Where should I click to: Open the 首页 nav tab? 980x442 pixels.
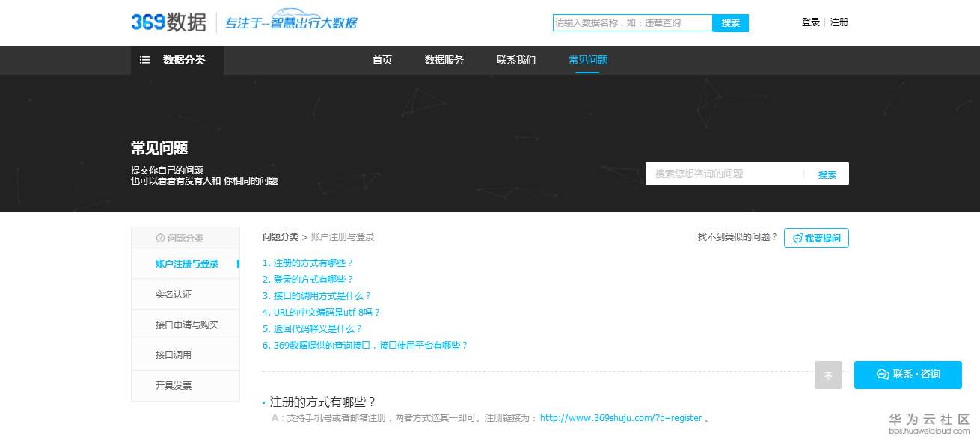click(x=382, y=60)
